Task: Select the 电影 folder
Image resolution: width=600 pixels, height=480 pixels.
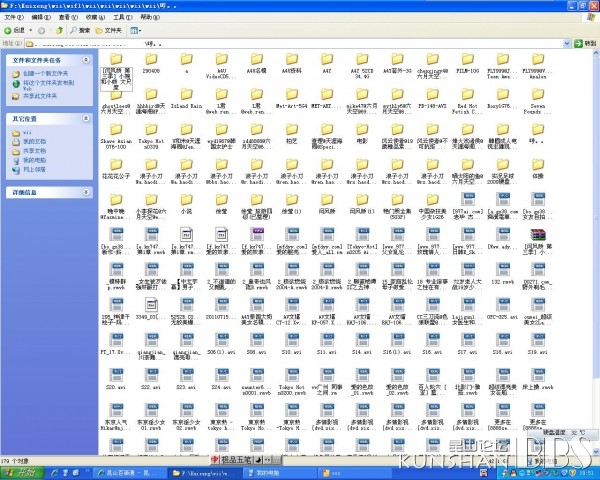Action: (362, 134)
